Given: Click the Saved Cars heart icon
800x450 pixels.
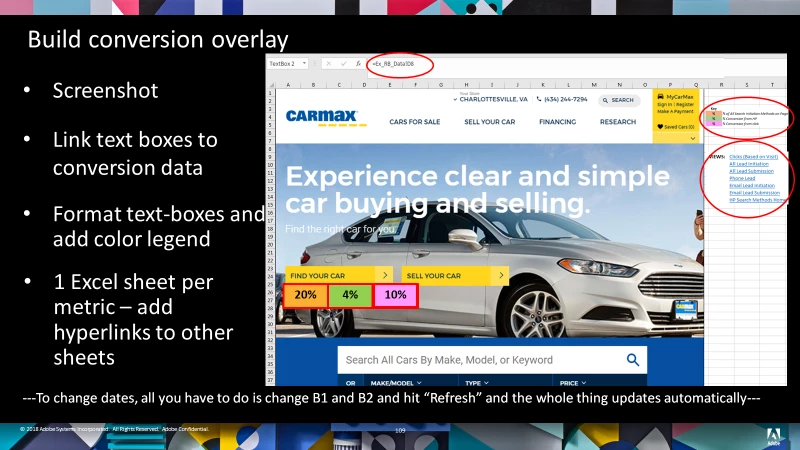Looking at the screenshot, I should pyautogui.click(x=660, y=127).
